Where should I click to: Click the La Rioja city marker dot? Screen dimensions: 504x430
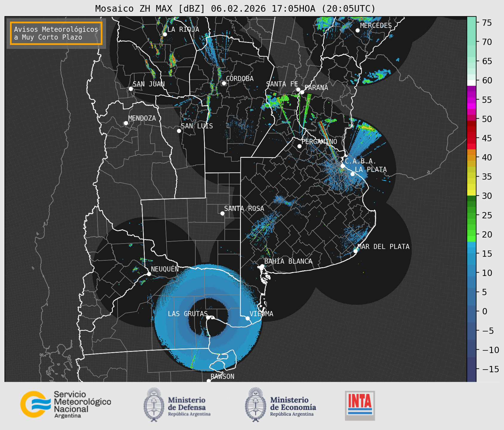pos(165,34)
